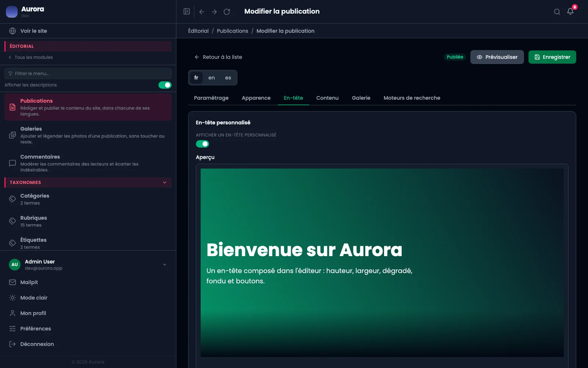Open the Éditorial breadcrumb link
Screen dimensions: 588x368
198,31
